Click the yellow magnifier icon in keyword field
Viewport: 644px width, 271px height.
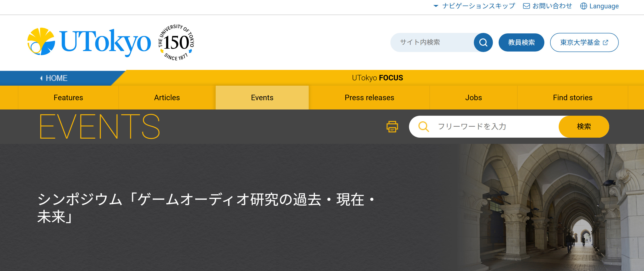424,127
